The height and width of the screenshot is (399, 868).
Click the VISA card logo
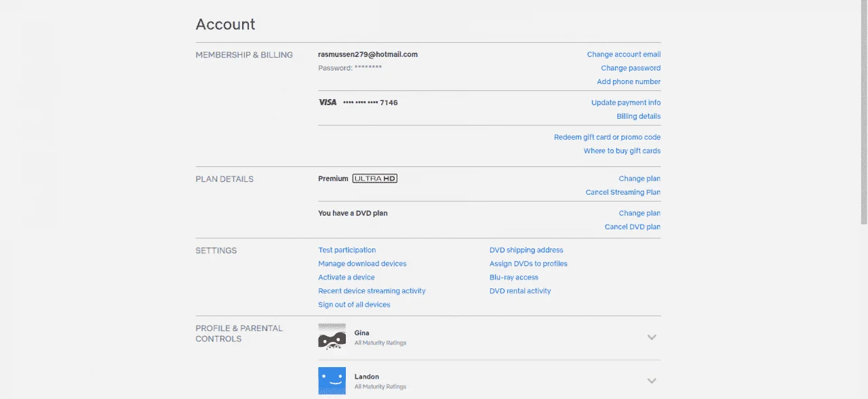tap(328, 102)
